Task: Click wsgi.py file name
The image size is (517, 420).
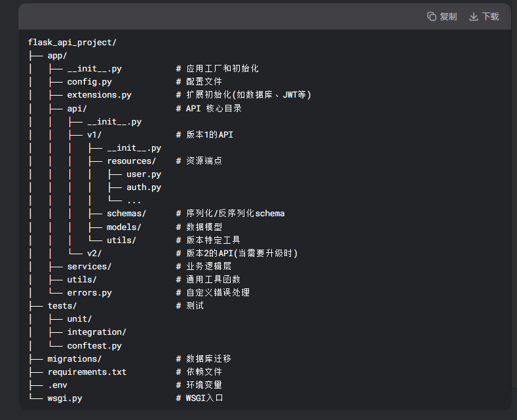Action: pos(65,398)
